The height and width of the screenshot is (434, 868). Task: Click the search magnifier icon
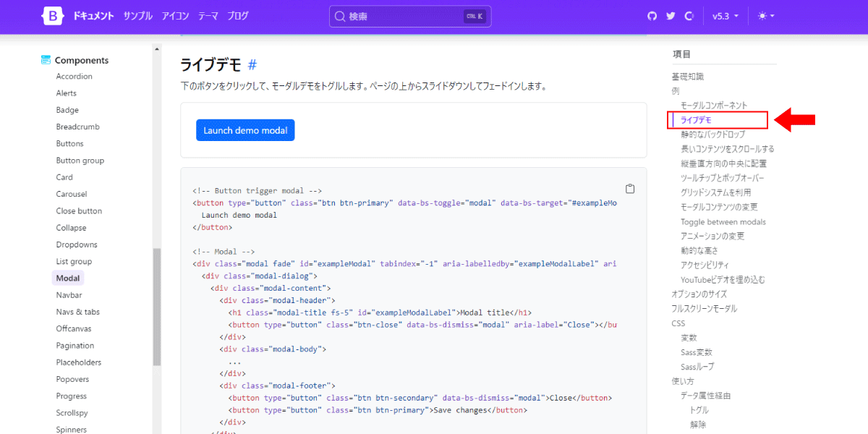[340, 16]
